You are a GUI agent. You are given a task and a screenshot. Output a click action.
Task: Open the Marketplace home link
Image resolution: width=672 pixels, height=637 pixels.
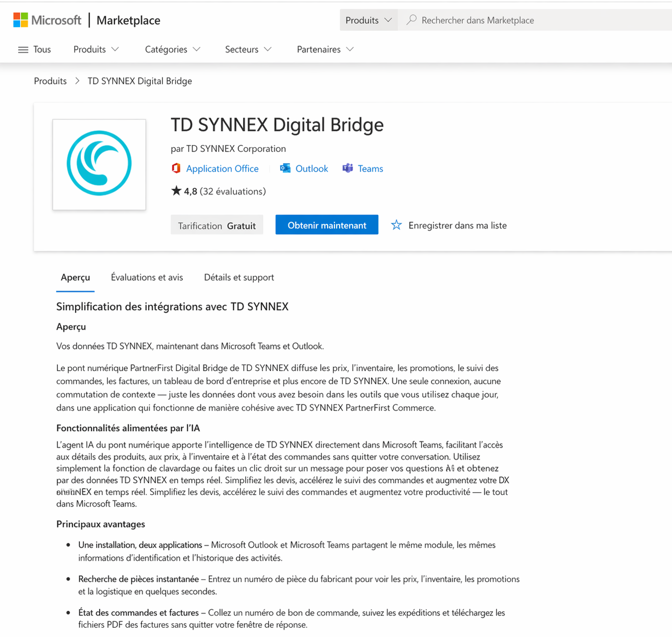(128, 20)
